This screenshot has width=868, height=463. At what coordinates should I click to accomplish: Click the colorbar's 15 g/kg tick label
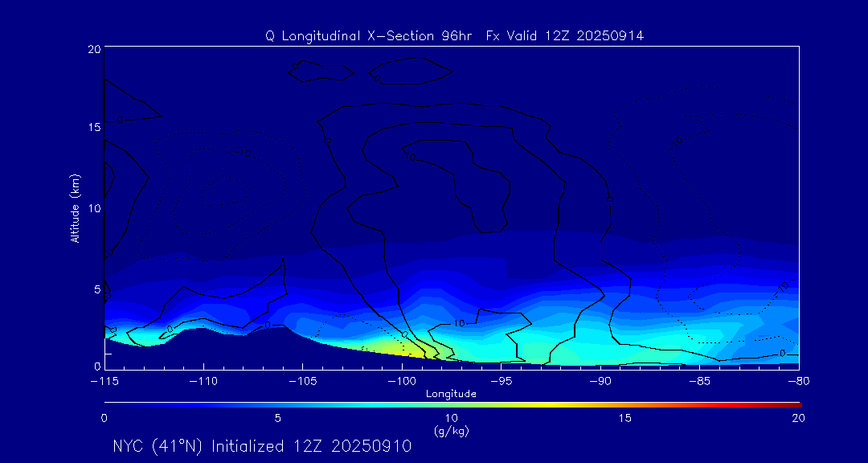click(624, 418)
